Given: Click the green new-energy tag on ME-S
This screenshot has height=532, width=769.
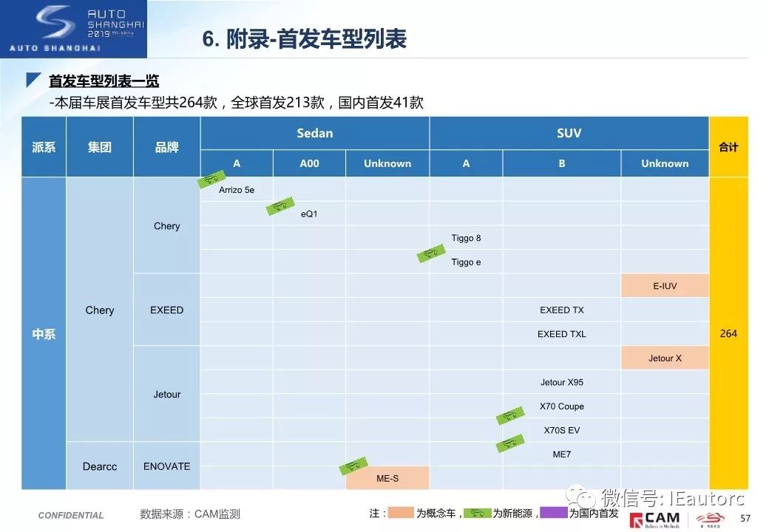Looking at the screenshot, I should pos(353,465).
